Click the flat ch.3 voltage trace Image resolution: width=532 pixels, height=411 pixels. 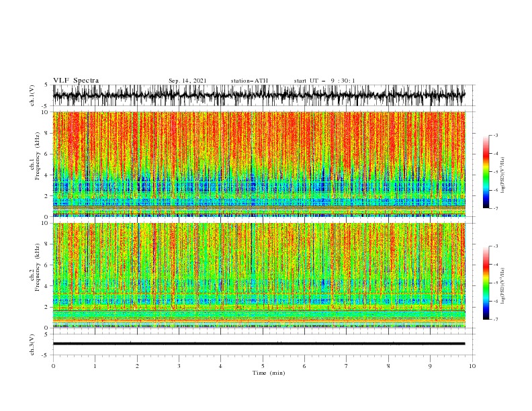click(x=259, y=344)
